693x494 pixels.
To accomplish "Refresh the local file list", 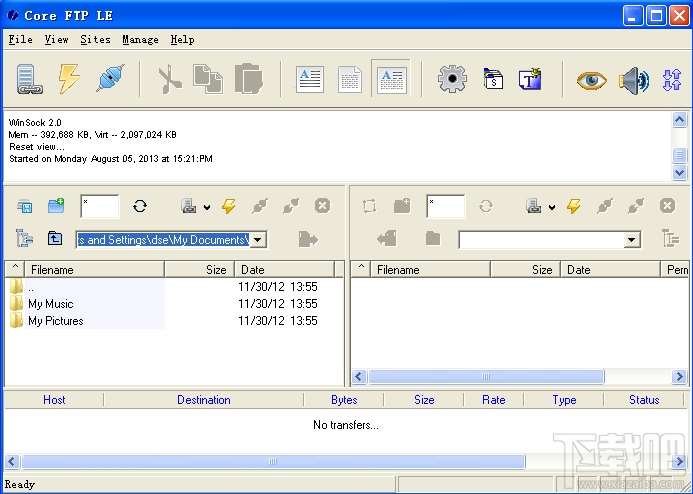I will click(140, 206).
